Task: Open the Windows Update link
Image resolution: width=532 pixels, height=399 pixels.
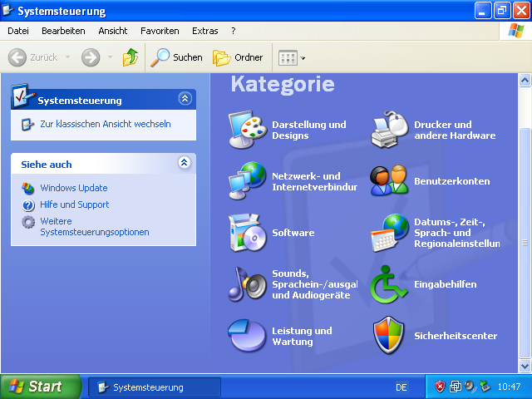Action: tap(74, 188)
